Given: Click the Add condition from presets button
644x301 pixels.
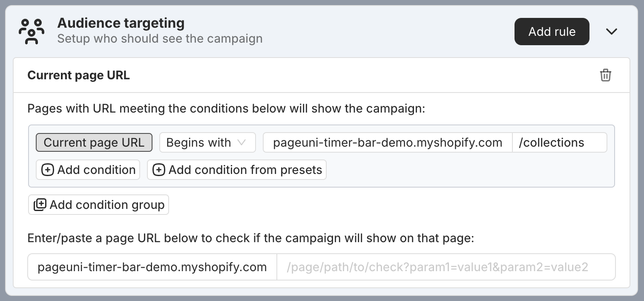Looking at the screenshot, I should (x=237, y=170).
